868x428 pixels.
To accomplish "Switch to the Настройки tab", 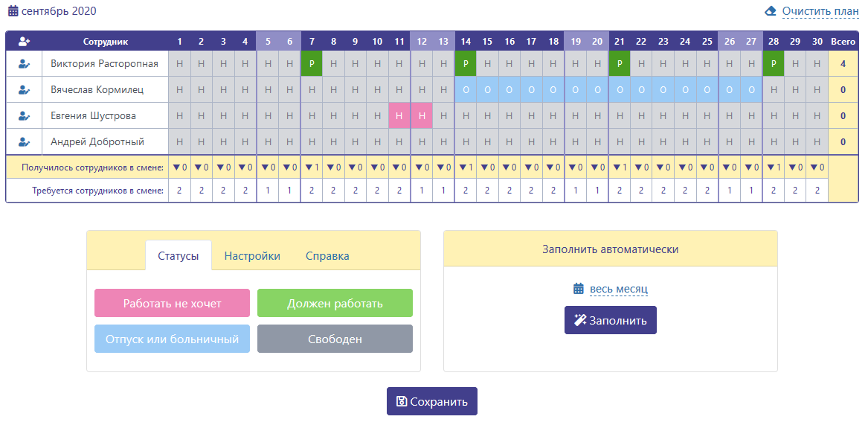I will tap(252, 256).
